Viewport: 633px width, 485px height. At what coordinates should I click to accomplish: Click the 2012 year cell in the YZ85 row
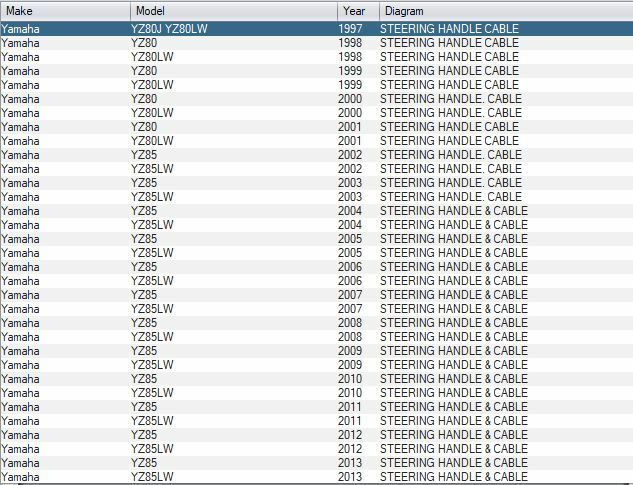point(350,435)
